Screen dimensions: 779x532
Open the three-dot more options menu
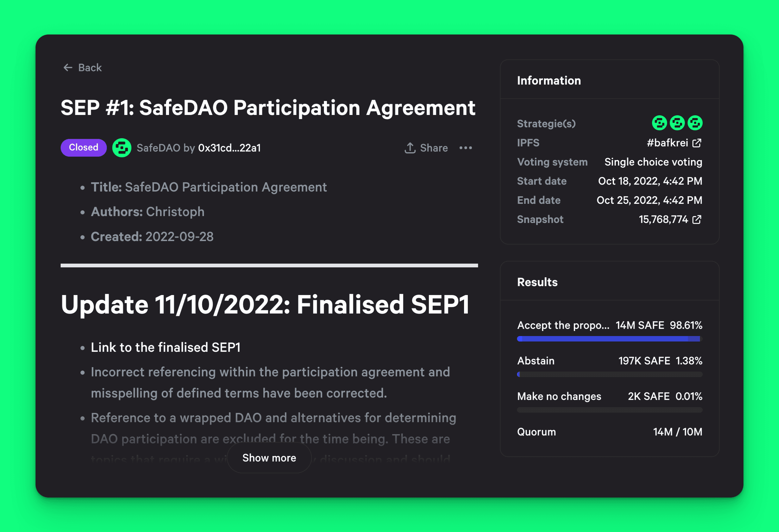click(465, 148)
